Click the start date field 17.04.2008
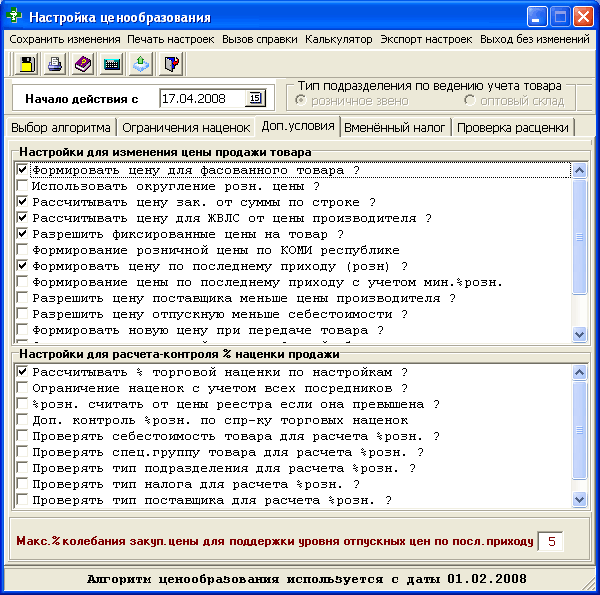Viewport: 600px width, 595px height. click(x=202, y=98)
